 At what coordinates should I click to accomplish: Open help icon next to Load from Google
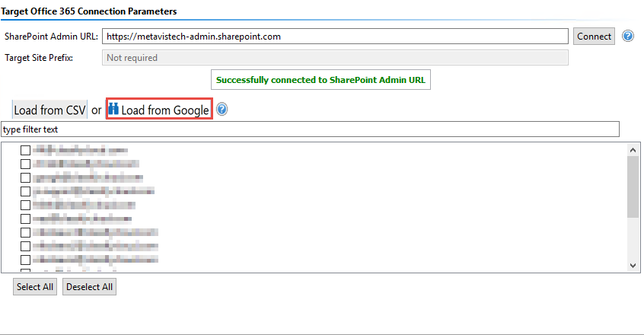[222, 110]
